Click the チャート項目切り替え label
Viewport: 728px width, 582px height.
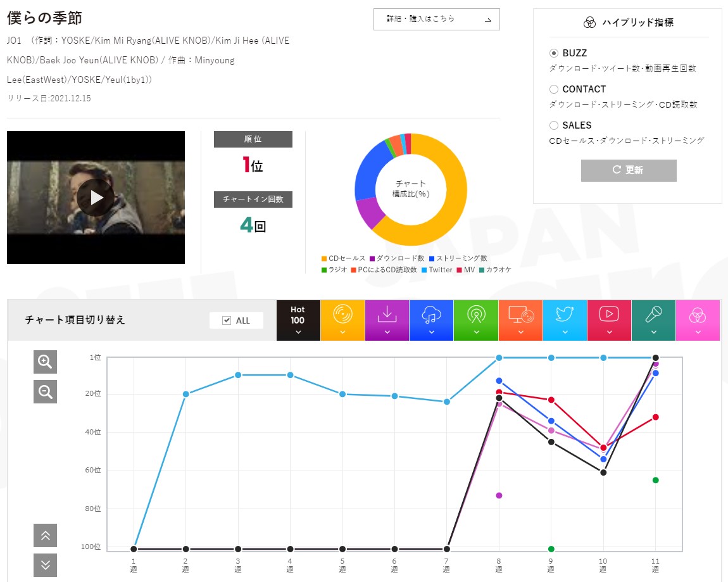pyautogui.click(x=75, y=320)
